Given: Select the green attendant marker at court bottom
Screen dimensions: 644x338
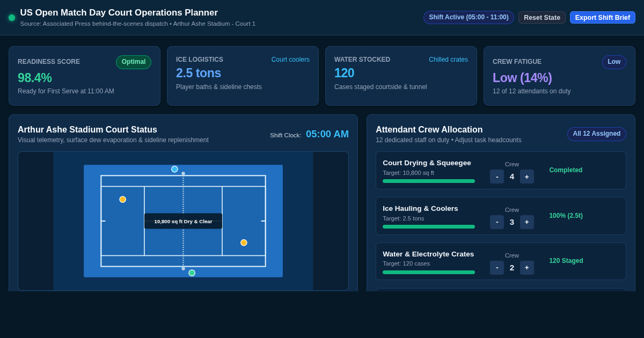Looking at the screenshot, I should coord(192,273).
